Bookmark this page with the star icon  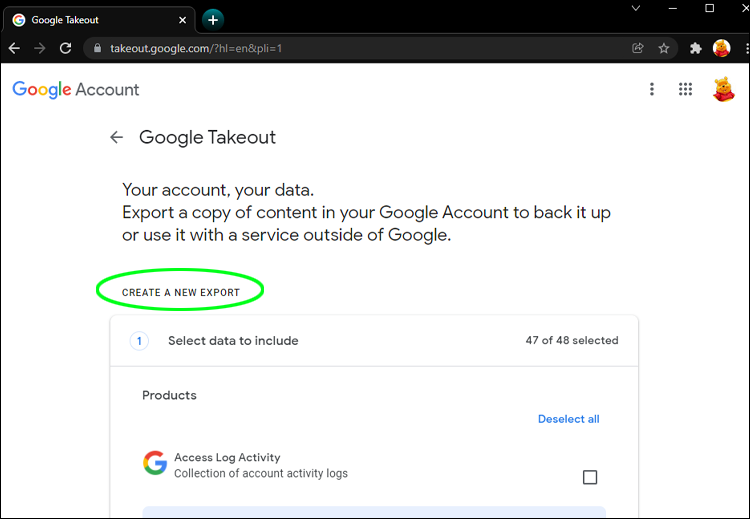[x=664, y=48]
